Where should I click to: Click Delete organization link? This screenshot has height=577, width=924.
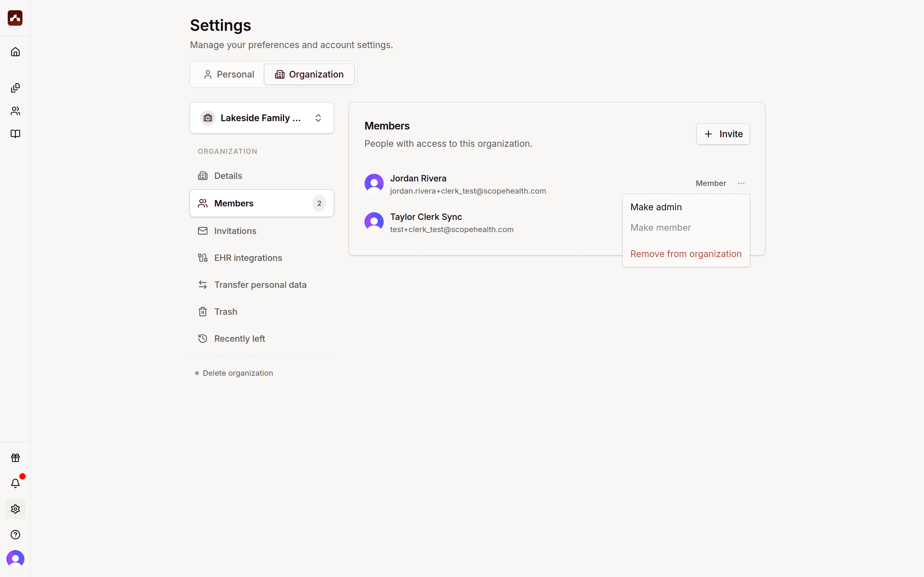click(x=237, y=373)
